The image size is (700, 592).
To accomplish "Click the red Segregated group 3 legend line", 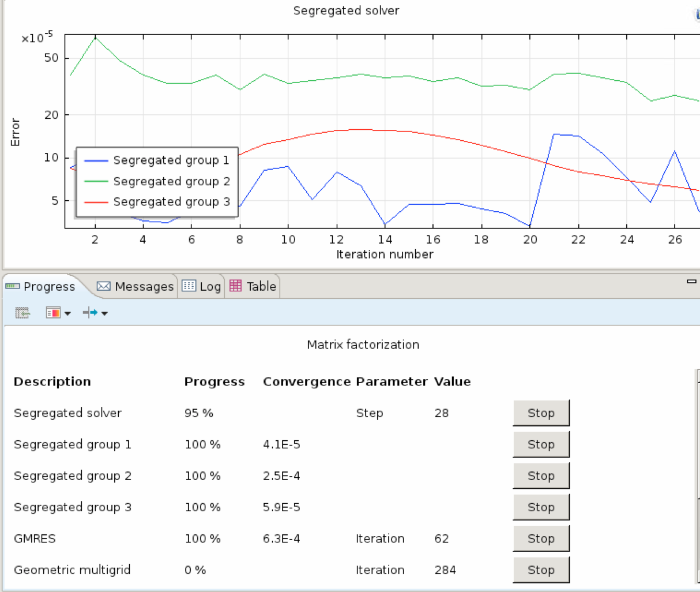I will coord(96,202).
